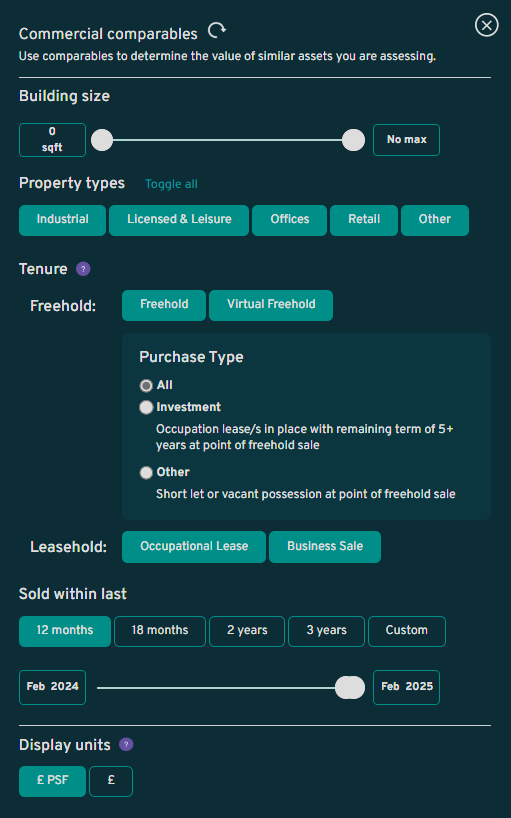This screenshot has width=511, height=818.
Task: Choose 18 months sold within period
Action: coord(160,631)
